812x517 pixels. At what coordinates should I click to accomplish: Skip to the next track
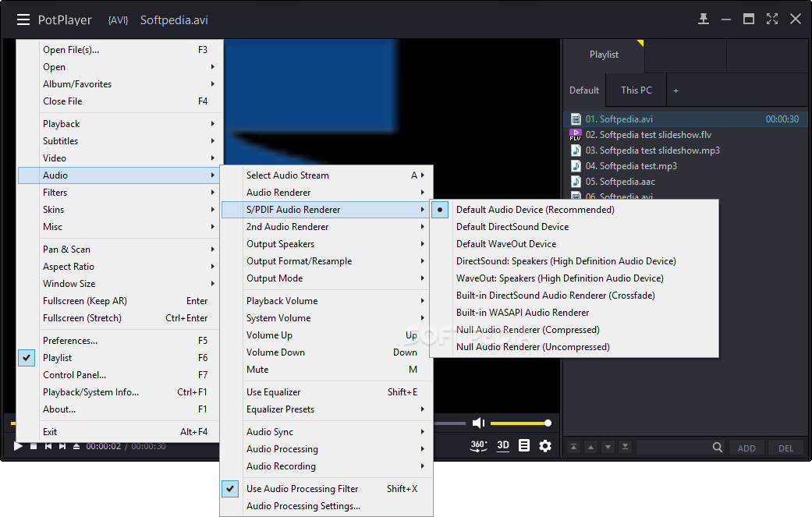62,446
